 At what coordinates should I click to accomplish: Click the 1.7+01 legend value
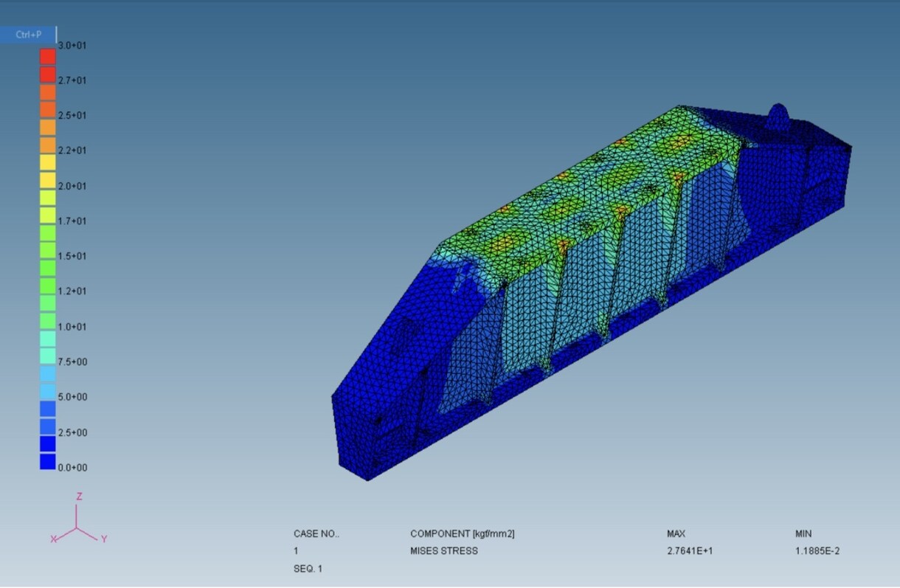[x=73, y=221]
